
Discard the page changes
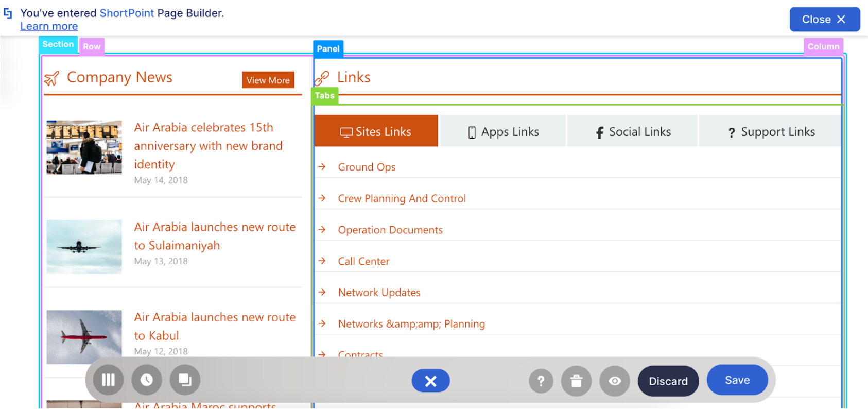click(x=668, y=381)
